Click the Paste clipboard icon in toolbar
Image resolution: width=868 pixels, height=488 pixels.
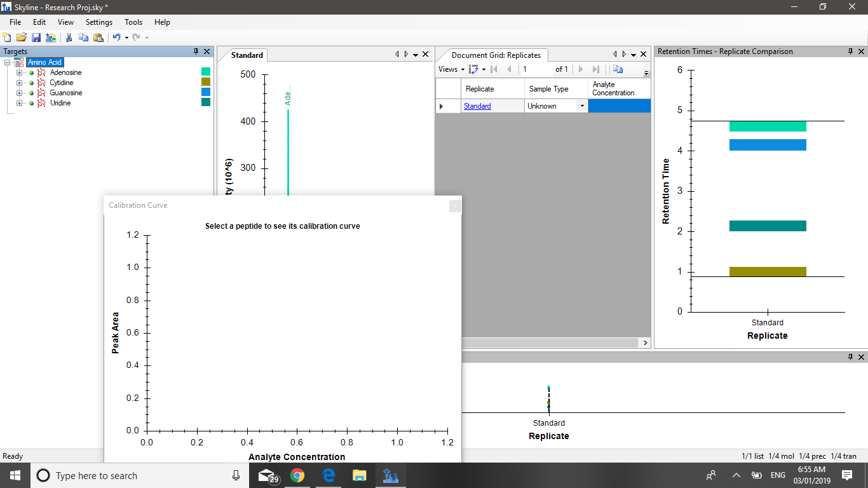point(98,37)
